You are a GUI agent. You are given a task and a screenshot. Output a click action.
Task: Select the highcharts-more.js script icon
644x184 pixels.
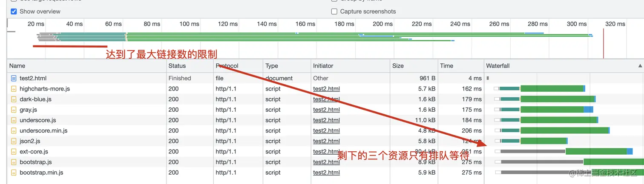(14, 89)
